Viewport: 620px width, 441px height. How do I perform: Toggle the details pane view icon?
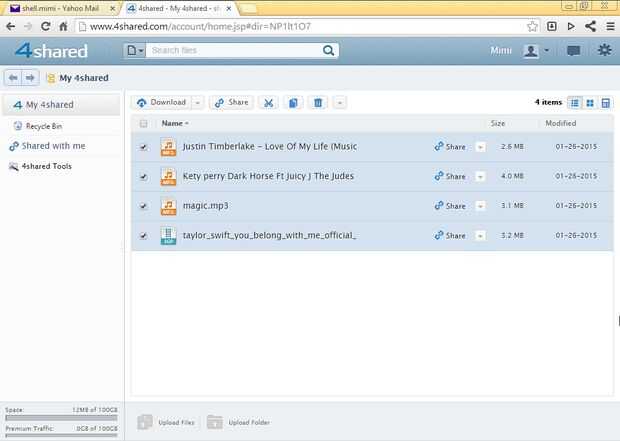tap(605, 103)
